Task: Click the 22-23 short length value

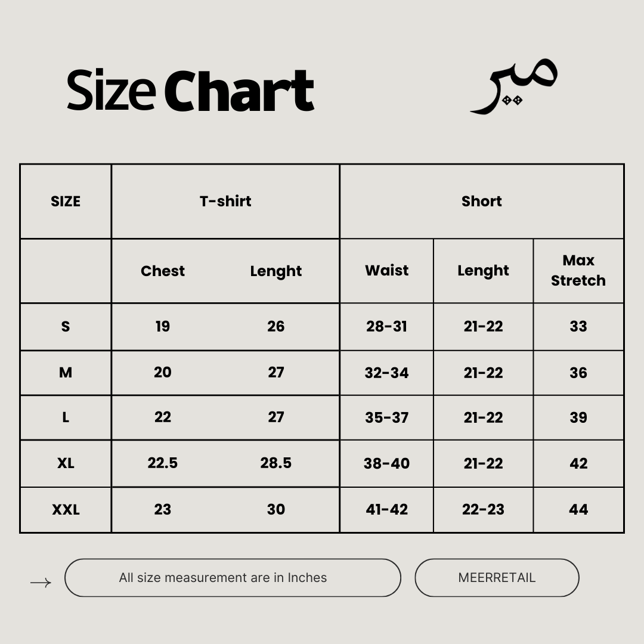Action: click(483, 510)
